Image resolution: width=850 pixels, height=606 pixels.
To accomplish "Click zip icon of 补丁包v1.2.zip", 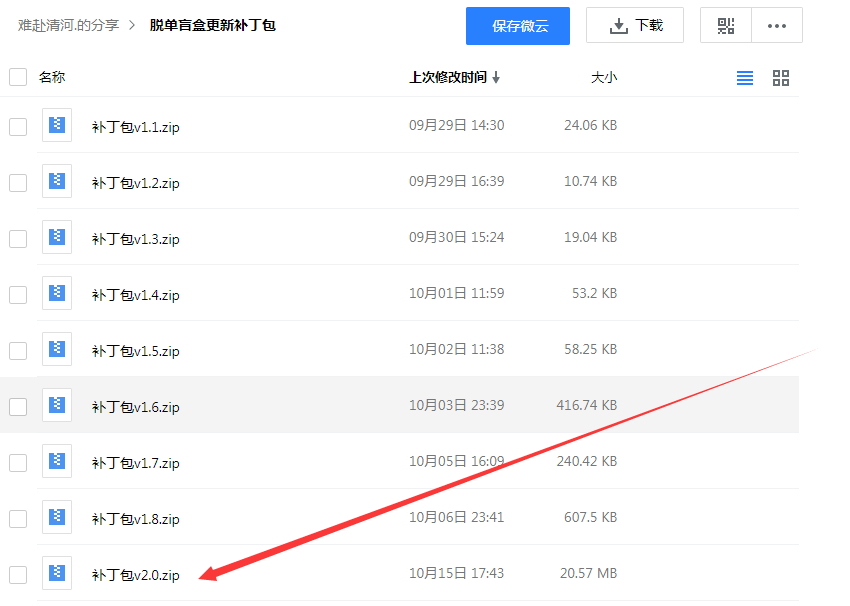I will [57, 181].
